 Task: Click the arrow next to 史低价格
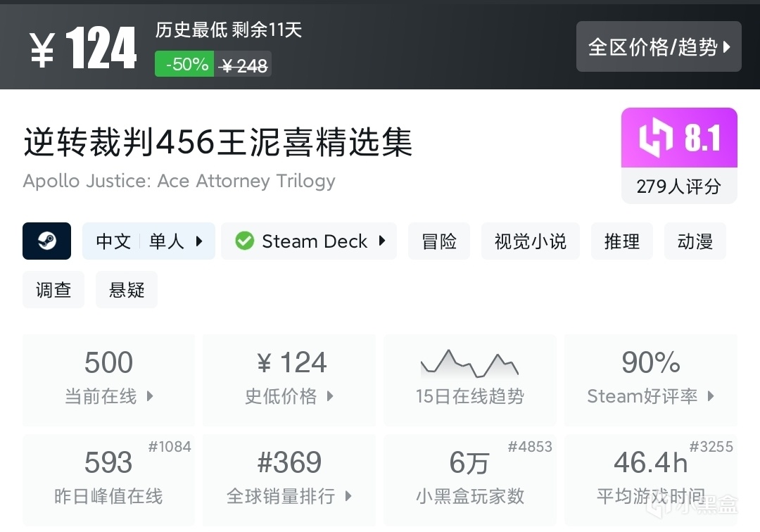coord(330,396)
